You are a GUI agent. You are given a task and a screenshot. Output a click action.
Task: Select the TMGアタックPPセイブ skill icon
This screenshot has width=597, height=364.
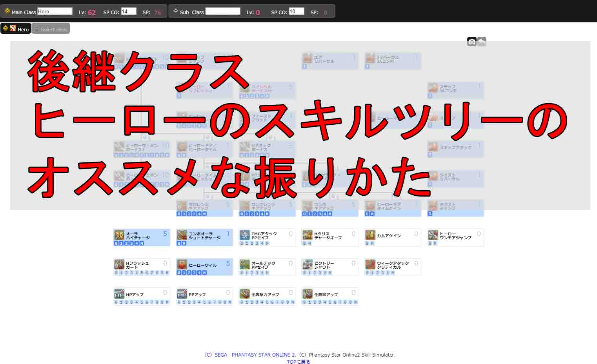245,235
